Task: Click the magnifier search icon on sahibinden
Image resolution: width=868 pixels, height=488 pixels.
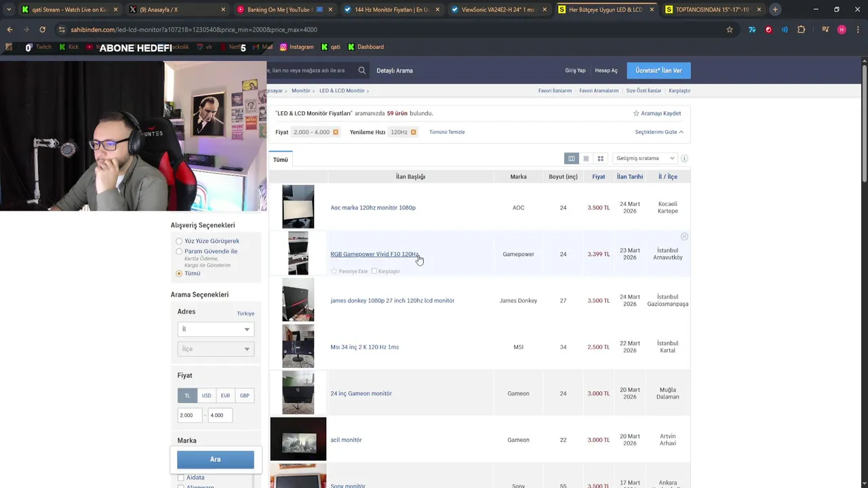Action: pos(362,70)
